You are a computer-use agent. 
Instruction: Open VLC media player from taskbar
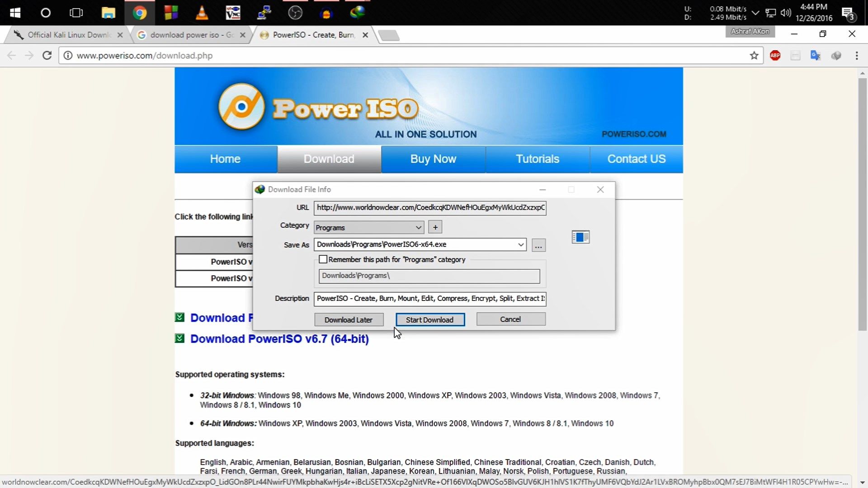tap(202, 13)
